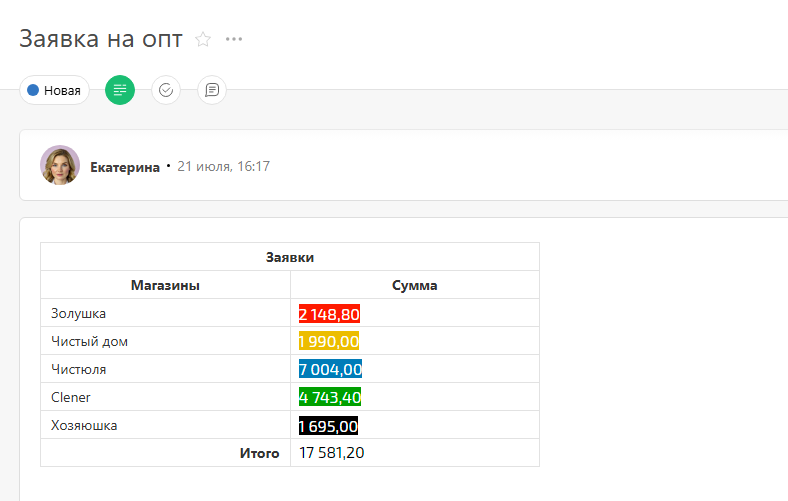The height and width of the screenshot is (501, 788).
Task: Click the column header 'Сумма'
Action: pyautogui.click(x=415, y=285)
